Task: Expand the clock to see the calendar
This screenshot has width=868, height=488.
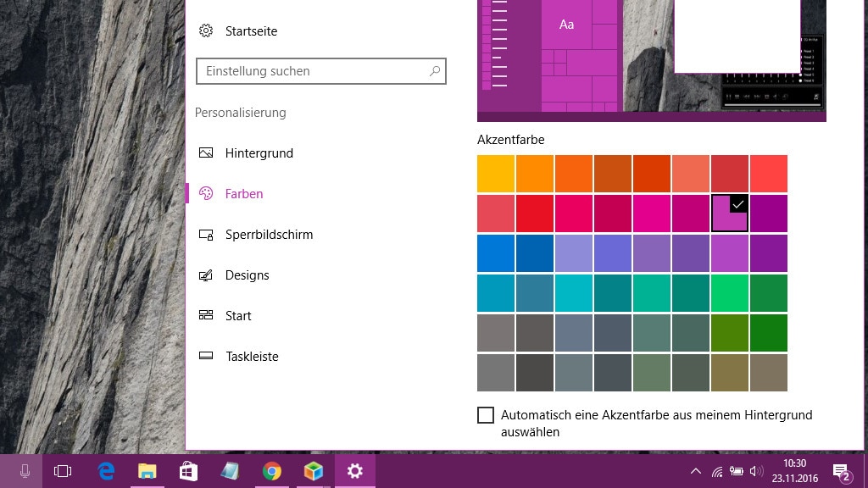Action: click(794, 470)
